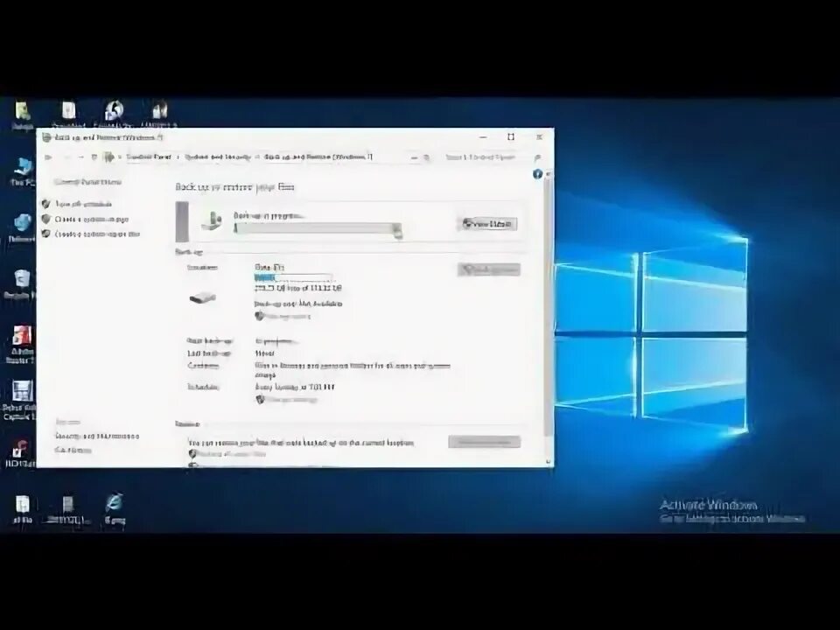Image resolution: width=840 pixels, height=630 pixels.
Task: Click the greyed Back up now button
Action: pos(488,269)
